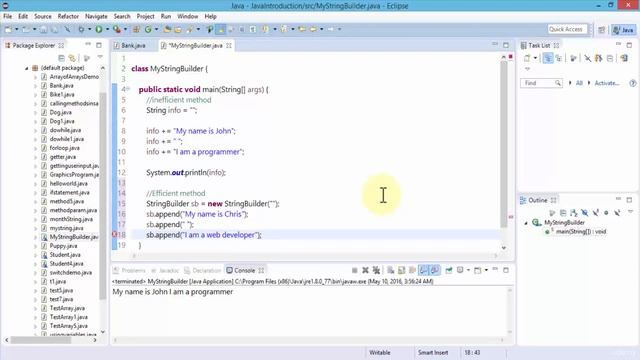Click the External Tools run icon
This screenshot has width=640, height=360.
(x=117, y=29)
